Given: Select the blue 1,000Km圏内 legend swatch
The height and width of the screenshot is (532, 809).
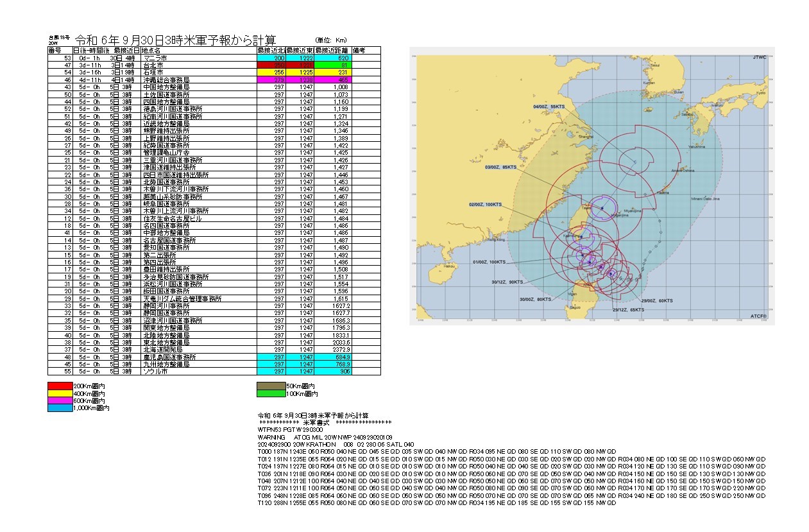Looking at the screenshot, I should coord(60,408).
